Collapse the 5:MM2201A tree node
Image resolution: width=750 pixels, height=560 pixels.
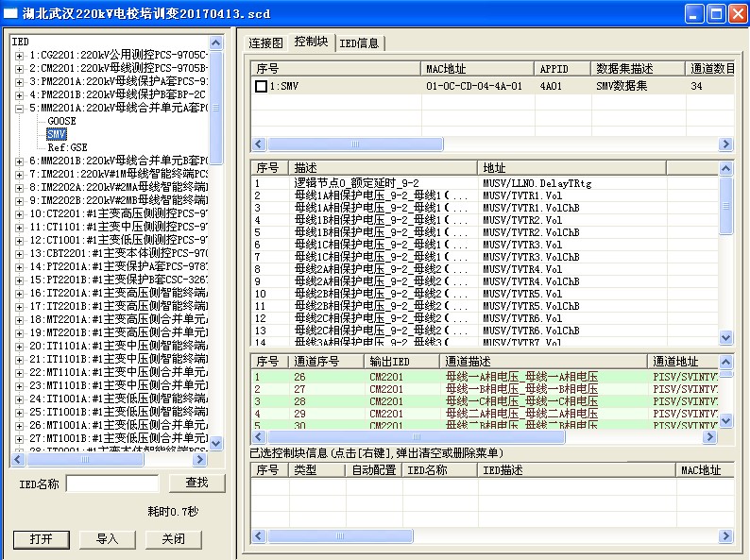click(x=20, y=109)
